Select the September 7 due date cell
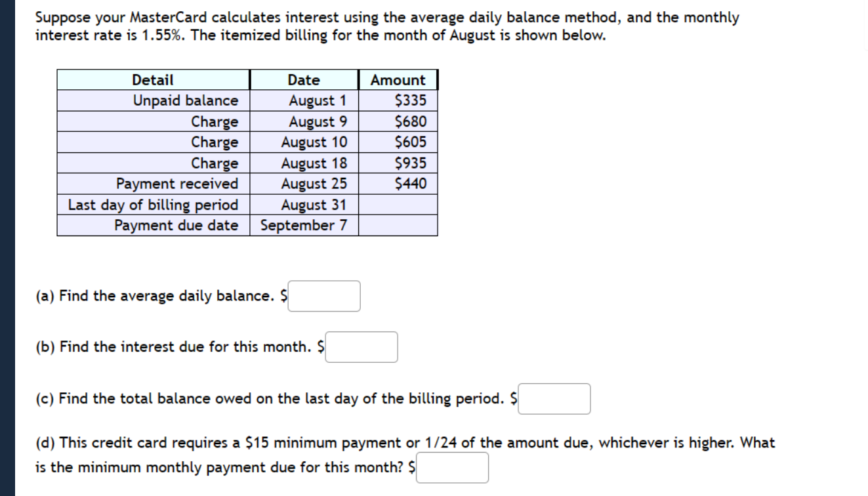This screenshot has height=496, width=868. click(x=304, y=226)
